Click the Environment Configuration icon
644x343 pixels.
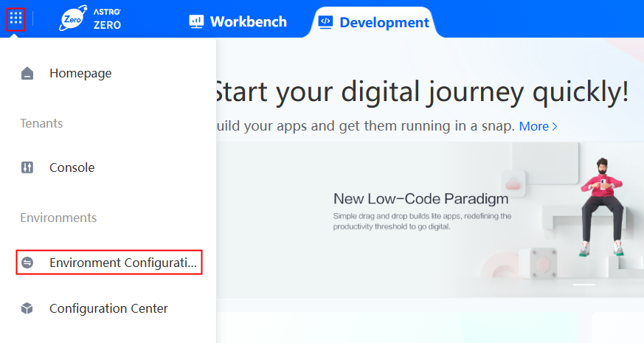(27, 262)
